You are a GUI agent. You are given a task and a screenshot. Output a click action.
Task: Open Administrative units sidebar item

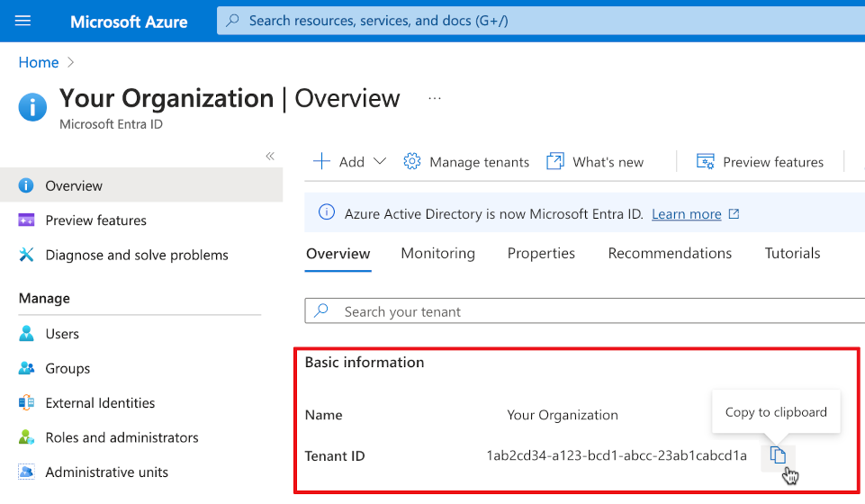click(106, 472)
